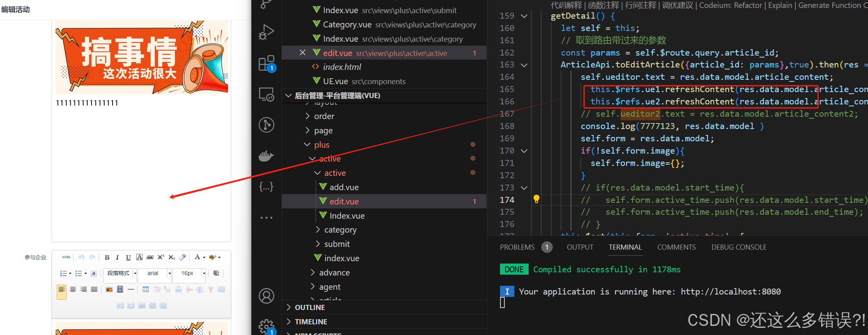
Task: Apply underline formatting in the editor toolbar
Action: 128,257
